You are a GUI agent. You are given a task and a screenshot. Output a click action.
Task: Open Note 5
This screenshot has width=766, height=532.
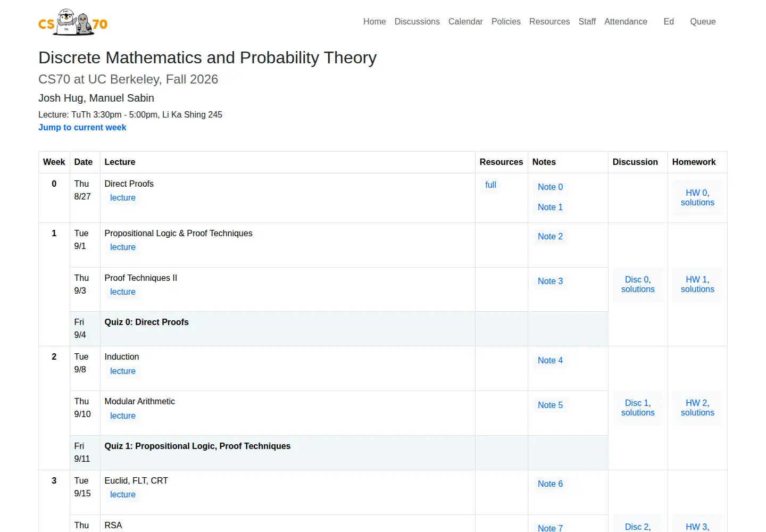coord(550,405)
